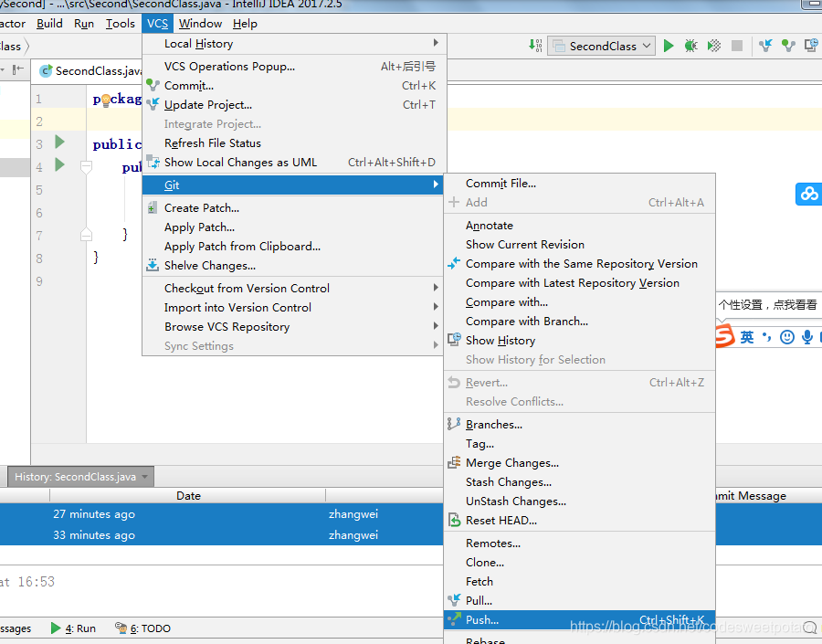The width and height of the screenshot is (822, 644).
Task: Select Show Current Revision
Action: coord(579,245)
